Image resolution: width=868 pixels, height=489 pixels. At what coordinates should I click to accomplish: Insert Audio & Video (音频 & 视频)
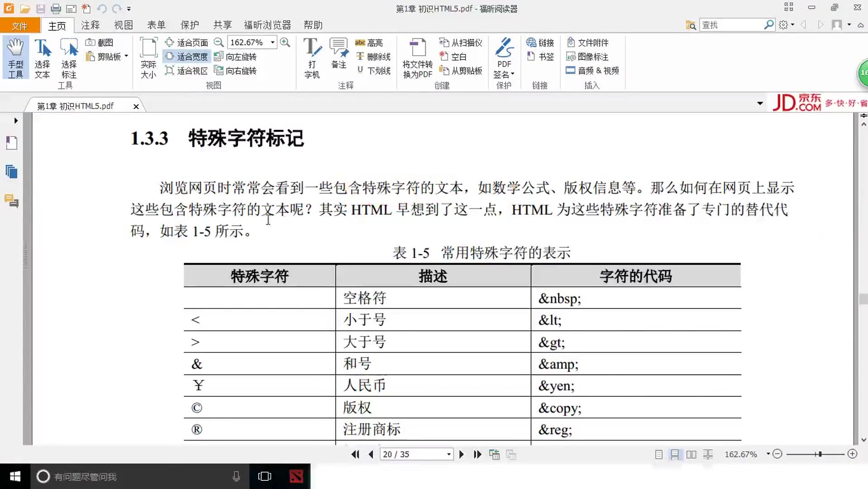click(x=592, y=71)
